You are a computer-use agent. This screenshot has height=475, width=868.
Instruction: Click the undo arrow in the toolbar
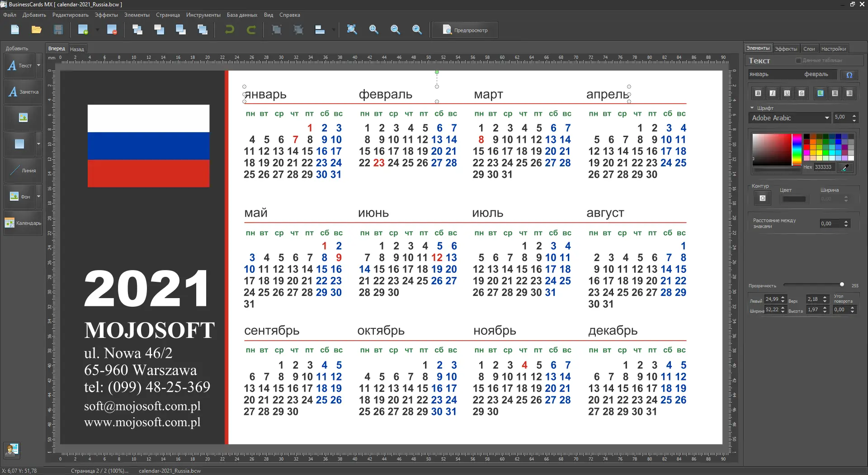tap(230, 30)
